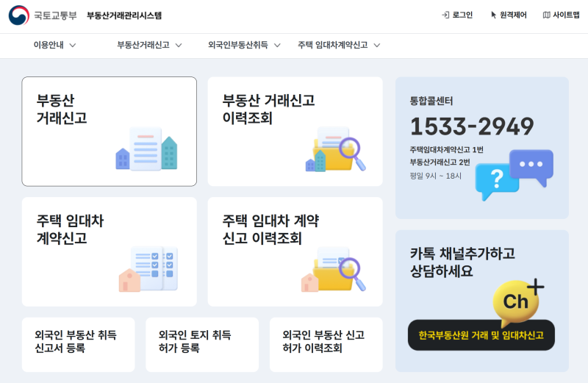
Task: Click the 국토교통부 ministry name text
Action: (x=55, y=15)
